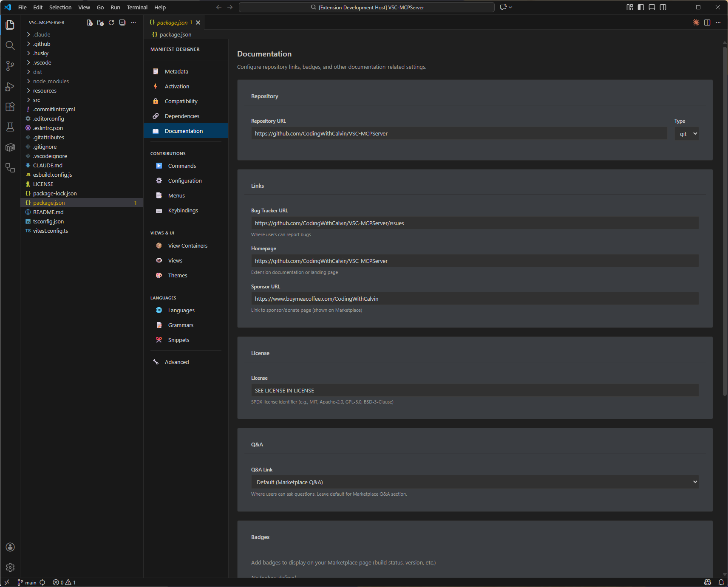Open the File menu

point(23,7)
